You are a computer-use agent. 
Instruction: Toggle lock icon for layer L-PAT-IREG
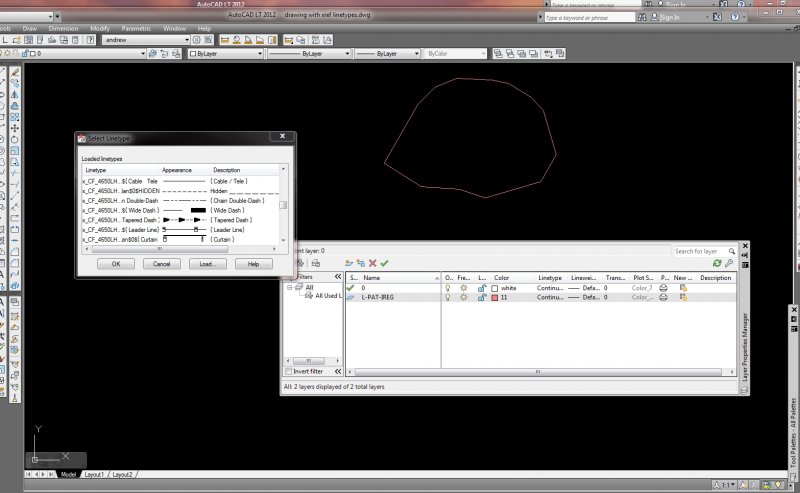pyautogui.click(x=482, y=298)
